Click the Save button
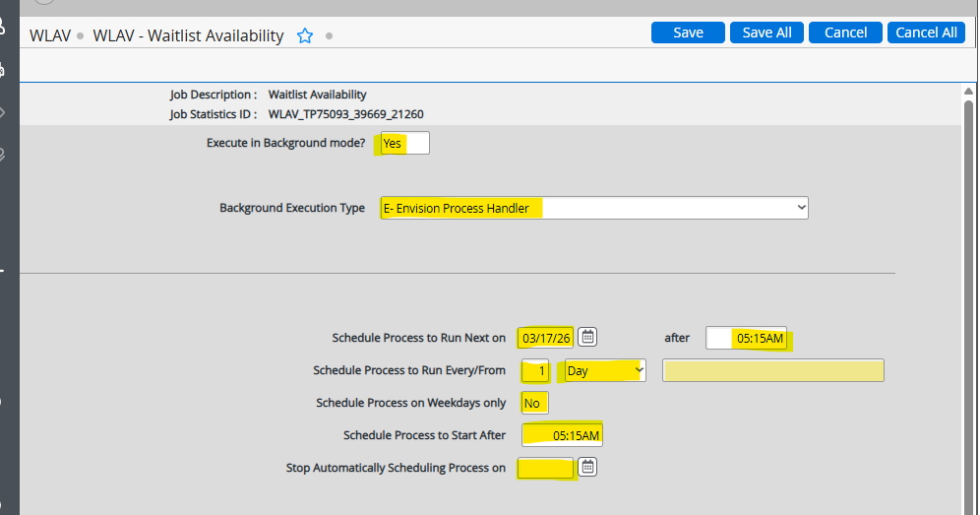This screenshot has height=515, width=980. click(688, 32)
